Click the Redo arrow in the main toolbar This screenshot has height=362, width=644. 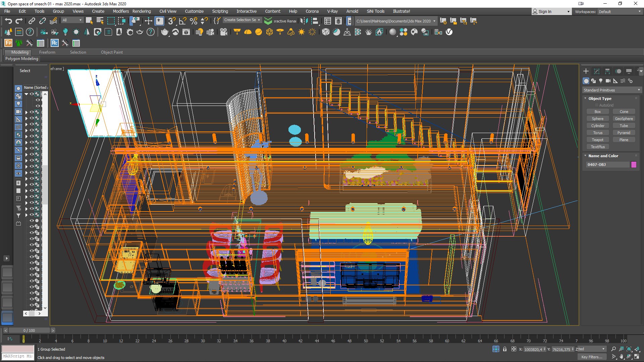click(19, 21)
